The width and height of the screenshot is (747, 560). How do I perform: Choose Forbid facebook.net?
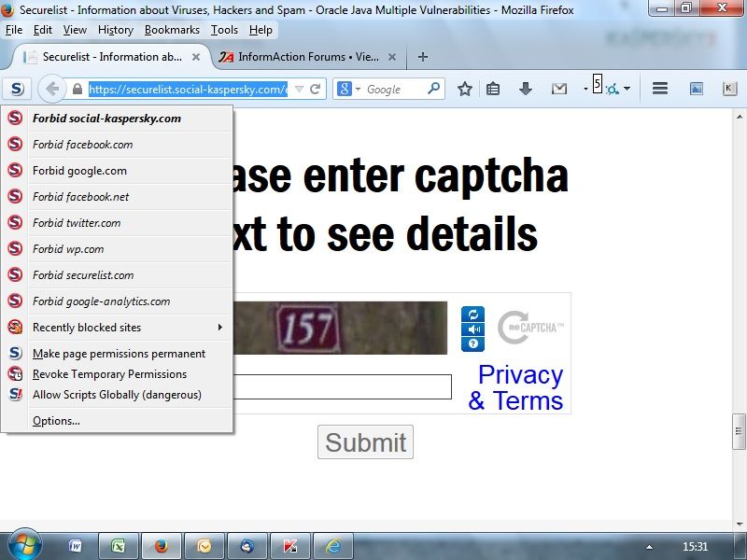click(x=118, y=197)
